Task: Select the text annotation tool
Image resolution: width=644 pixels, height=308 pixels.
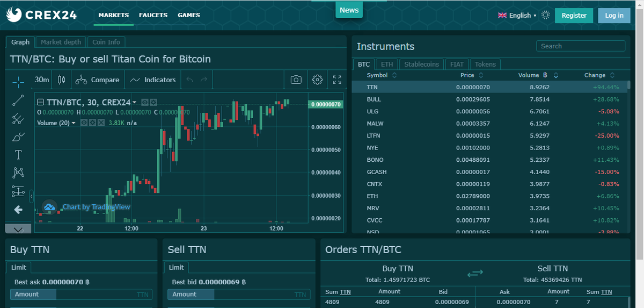Action: tap(18, 155)
